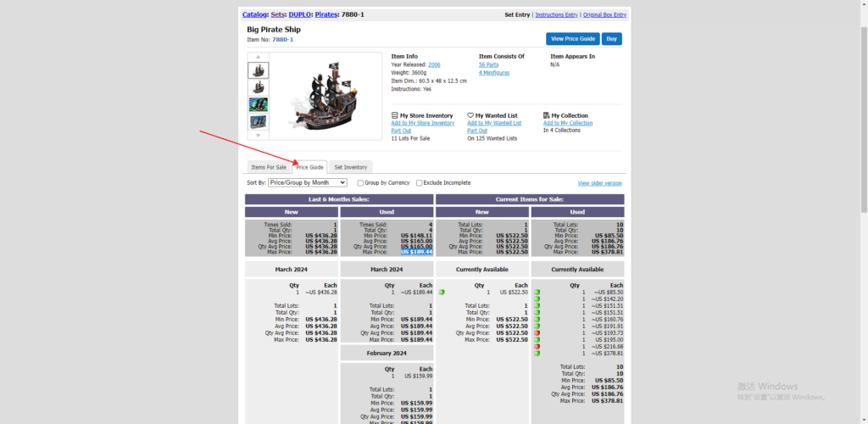Click the red box icon beside ~US $216.68
The height and width of the screenshot is (424, 868).
537,347
